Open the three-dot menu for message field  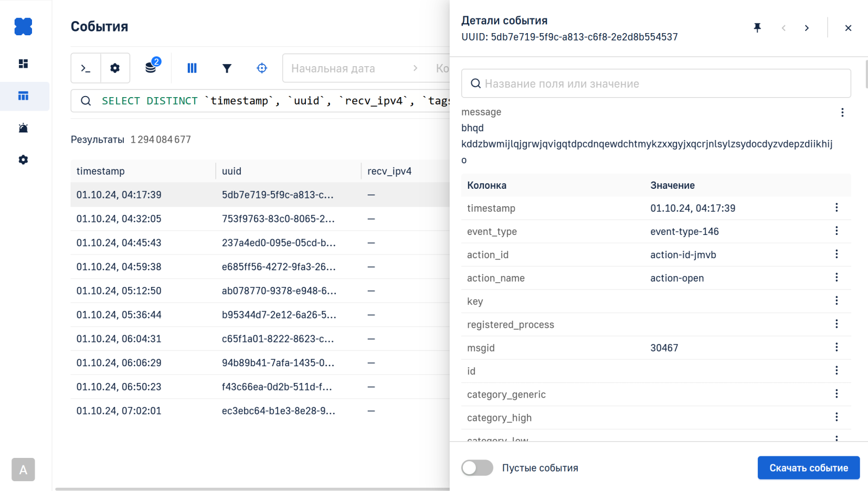click(x=842, y=112)
